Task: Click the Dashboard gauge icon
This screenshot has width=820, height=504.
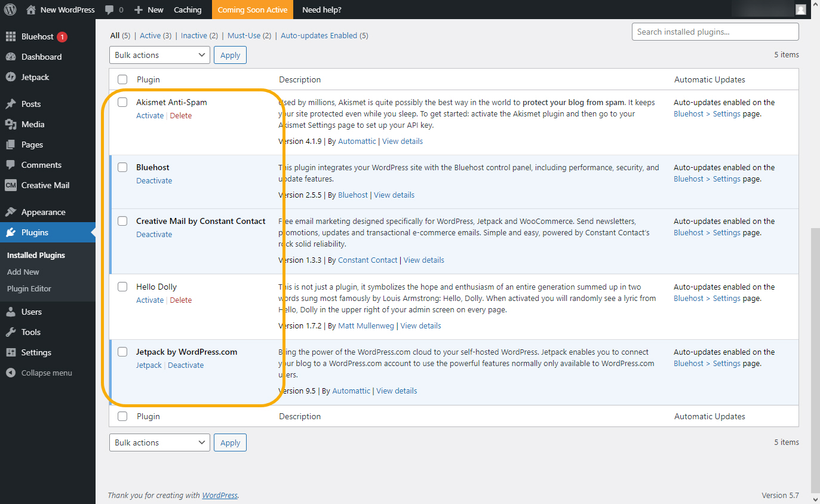Action: tap(11, 57)
